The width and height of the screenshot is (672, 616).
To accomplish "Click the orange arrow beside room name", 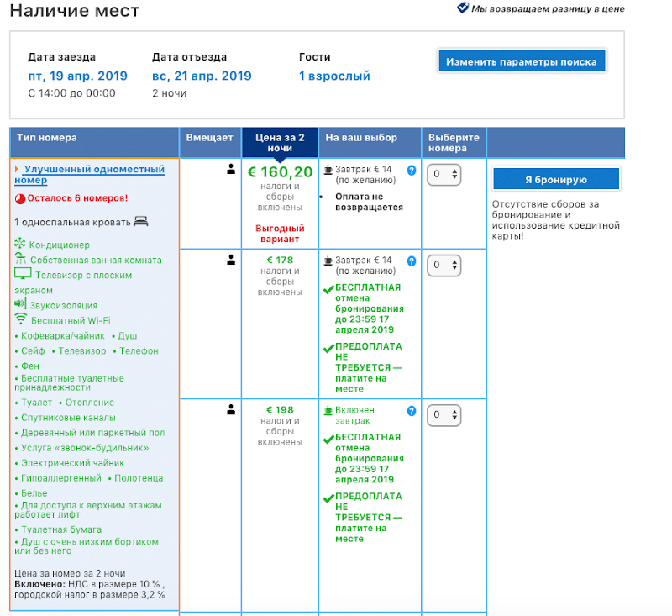I will [x=17, y=169].
